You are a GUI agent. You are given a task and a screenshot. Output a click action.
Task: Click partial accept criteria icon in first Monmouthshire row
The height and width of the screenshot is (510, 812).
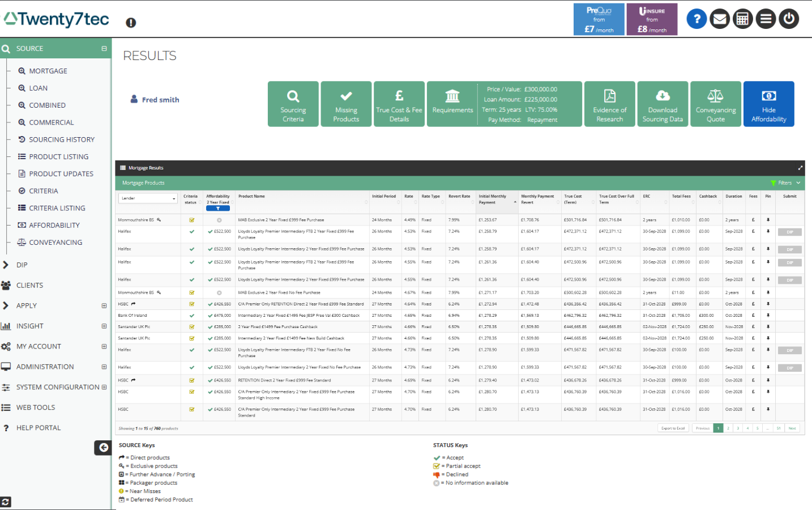point(192,220)
